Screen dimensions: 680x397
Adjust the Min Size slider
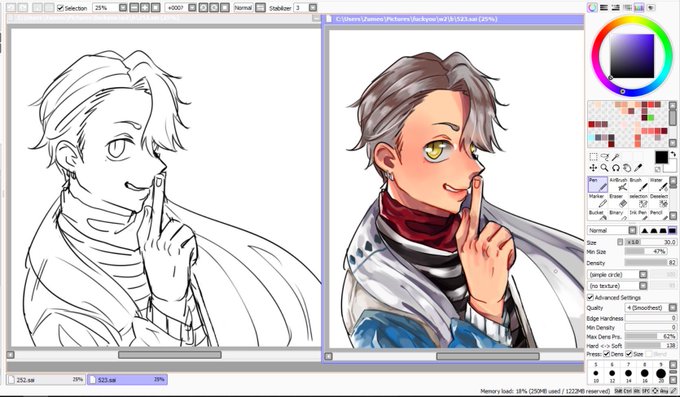645,252
